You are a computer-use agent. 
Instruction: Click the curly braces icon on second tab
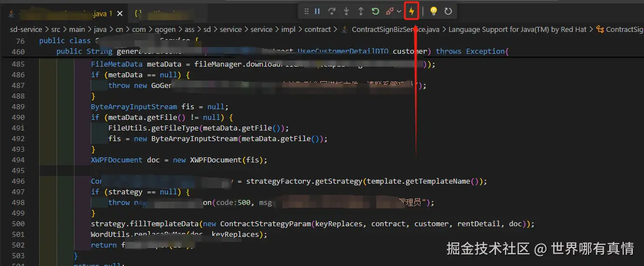[x=139, y=13]
